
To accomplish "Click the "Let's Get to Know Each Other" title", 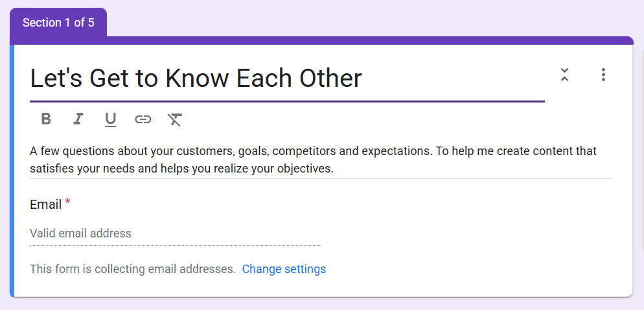I will click(196, 78).
